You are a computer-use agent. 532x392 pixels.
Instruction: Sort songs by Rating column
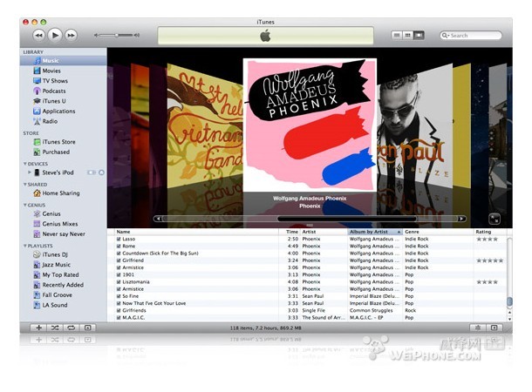490,232
